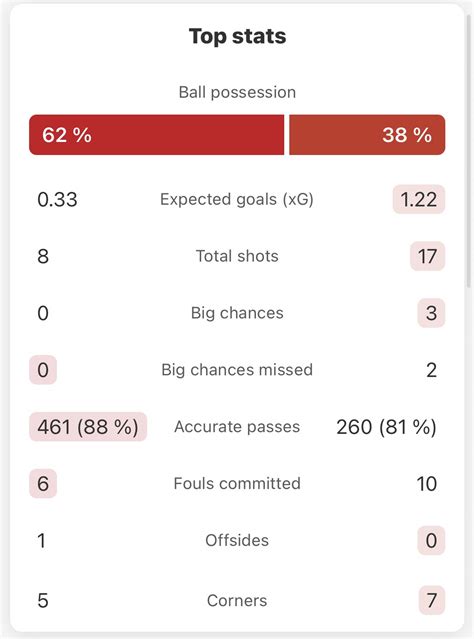Screen dimensions: 474x639
Task: Click the highlighted 3 big chances badge
Action: tap(431, 313)
